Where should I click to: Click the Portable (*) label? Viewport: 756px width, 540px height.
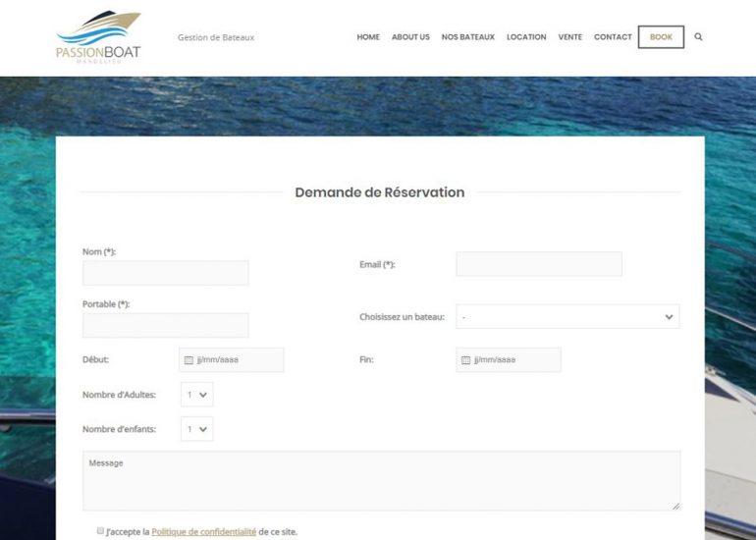pyautogui.click(x=106, y=304)
